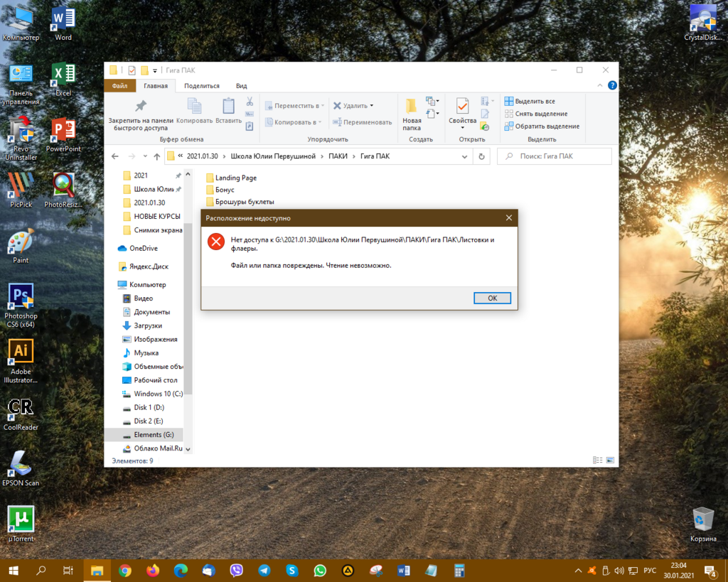The image size is (728, 582).
Task: Switch to the Главная ribbon tab
Action: tap(156, 85)
